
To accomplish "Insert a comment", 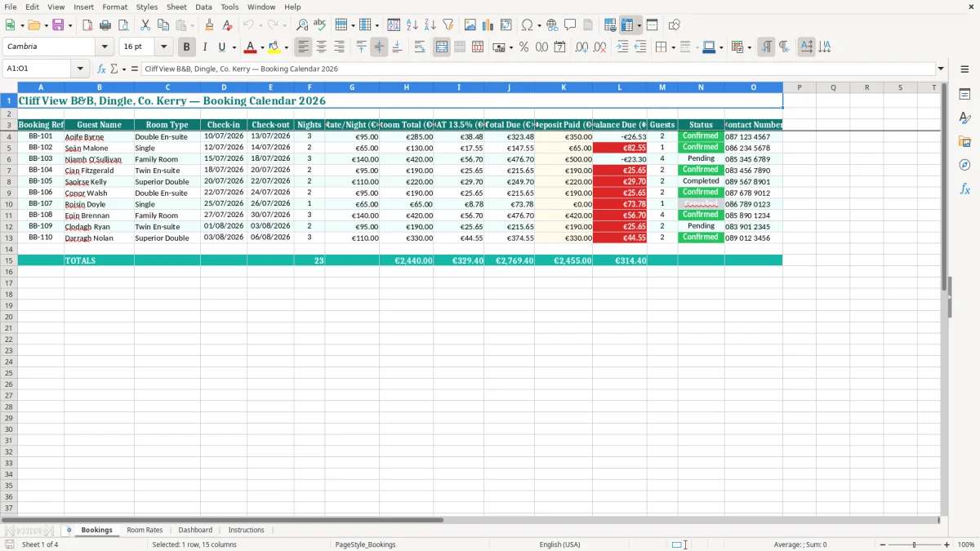I will [x=570, y=25].
